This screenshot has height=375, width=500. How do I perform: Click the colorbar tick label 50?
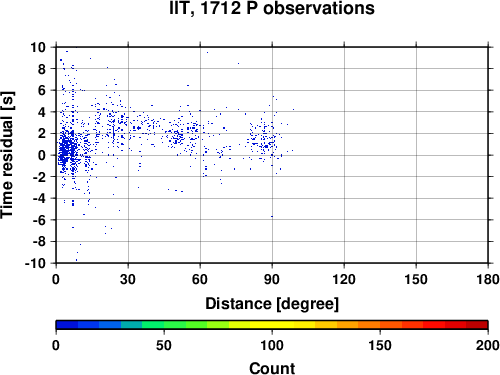tap(164, 345)
